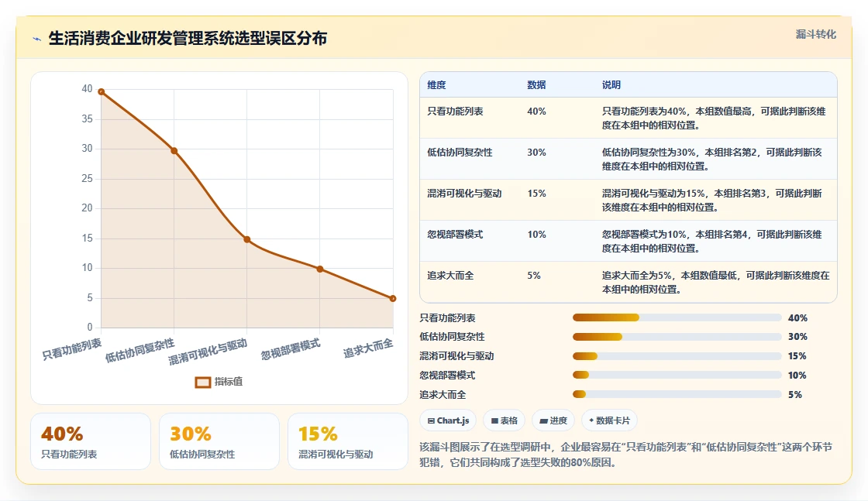
Task: Click the 5% value beside the progress bar
Action: click(x=795, y=395)
